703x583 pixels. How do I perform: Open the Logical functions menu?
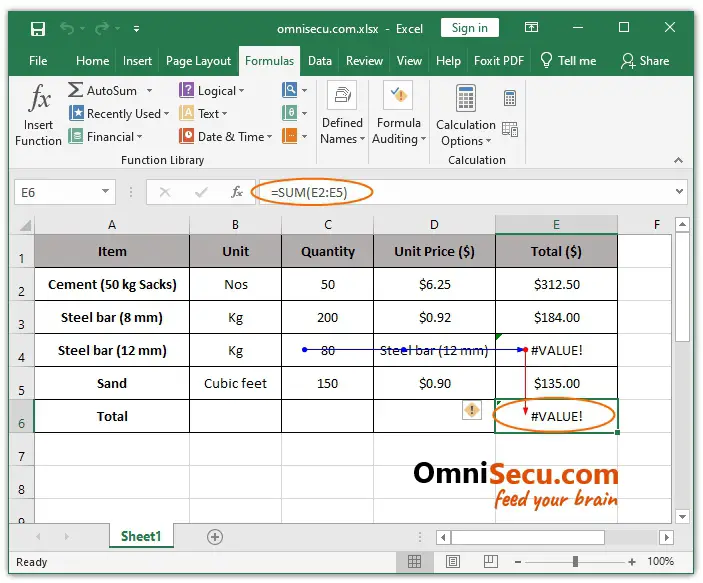[x=211, y=91]
